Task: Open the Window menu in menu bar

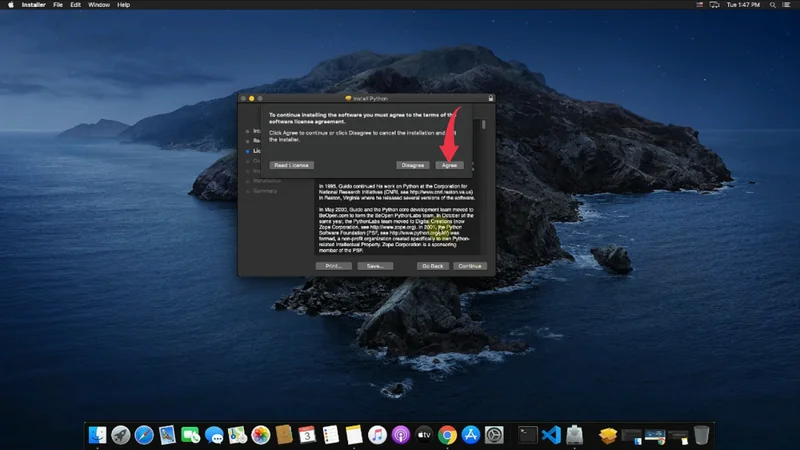Action: 99,5
